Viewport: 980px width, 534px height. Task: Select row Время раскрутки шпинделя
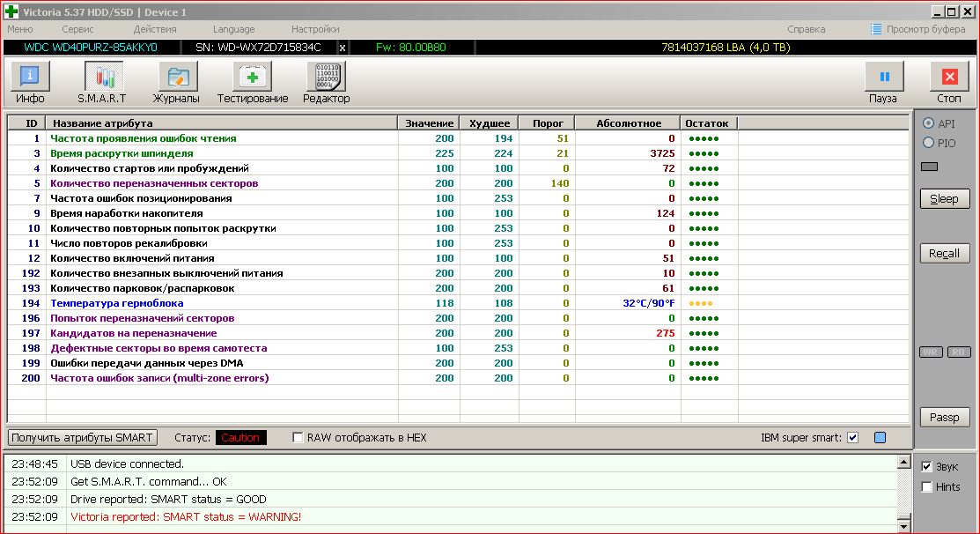458,153
